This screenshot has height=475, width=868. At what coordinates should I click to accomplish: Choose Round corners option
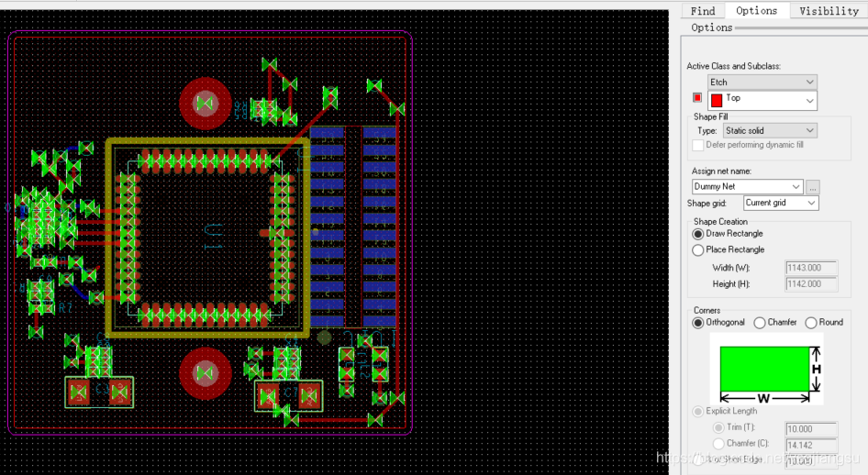pos(811,323)
